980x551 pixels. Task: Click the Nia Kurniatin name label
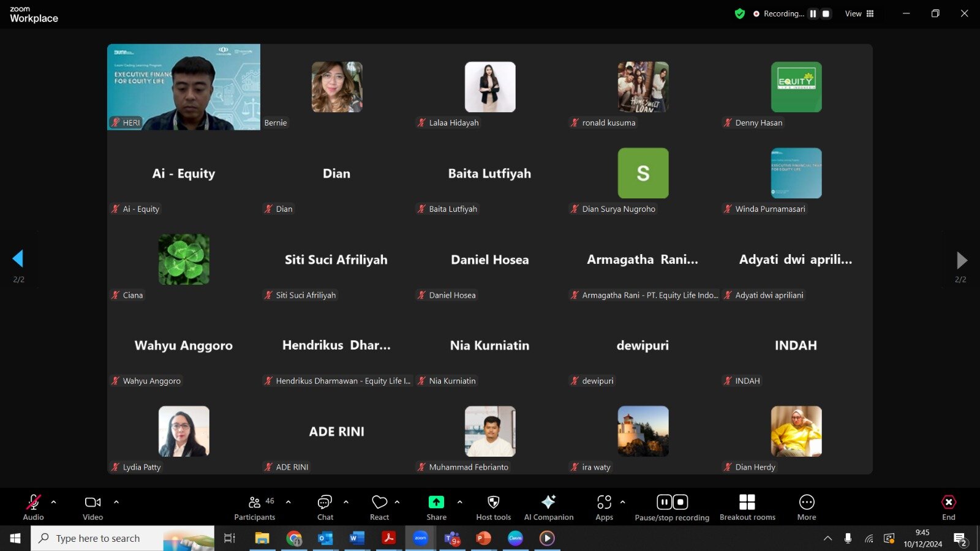point(452,381)
